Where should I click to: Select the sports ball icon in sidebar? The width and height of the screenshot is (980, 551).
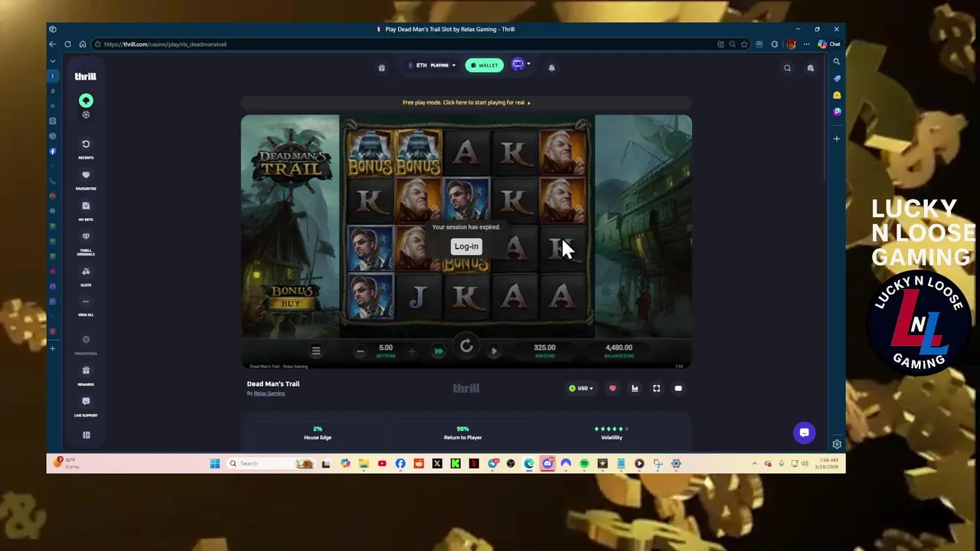pyautogui.click(x=86, y=115)
